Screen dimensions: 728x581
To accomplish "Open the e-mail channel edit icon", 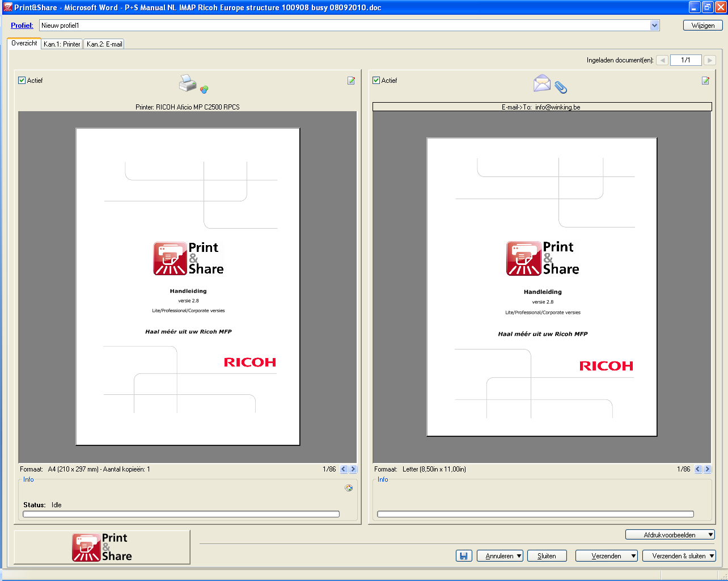I will (705, 81).
